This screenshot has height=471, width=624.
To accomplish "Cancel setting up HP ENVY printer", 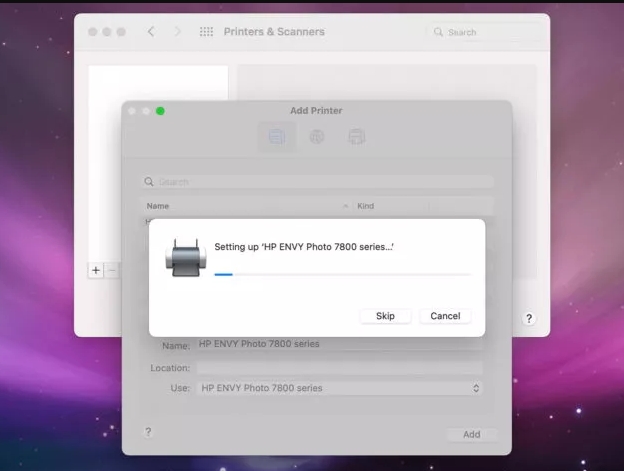I will (445, 316).
